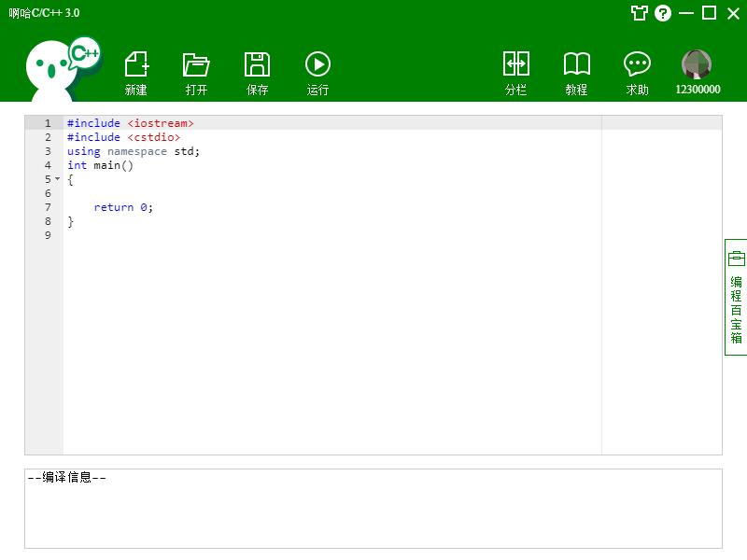Maximize the 啊哈C/C++ window
Viewport: 747px width, 560px height.
pos(710,13)
